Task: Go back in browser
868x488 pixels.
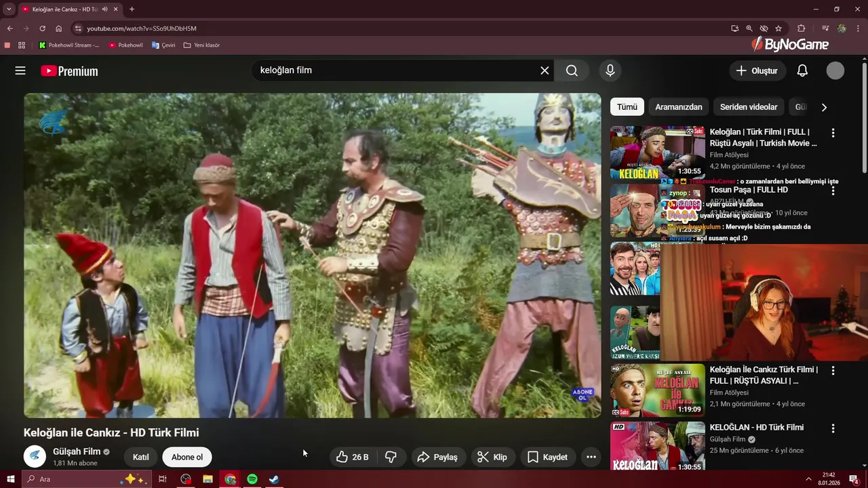Action: pos(9,28)
